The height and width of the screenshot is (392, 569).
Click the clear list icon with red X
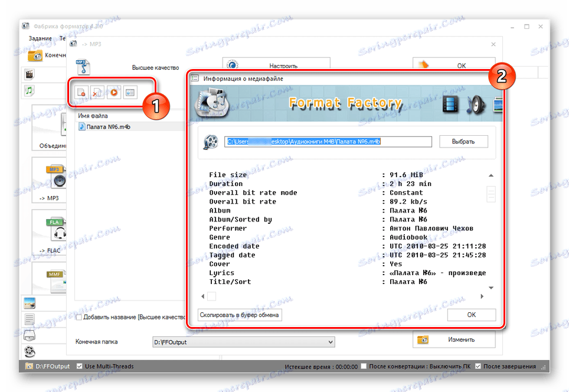(97, 93)
